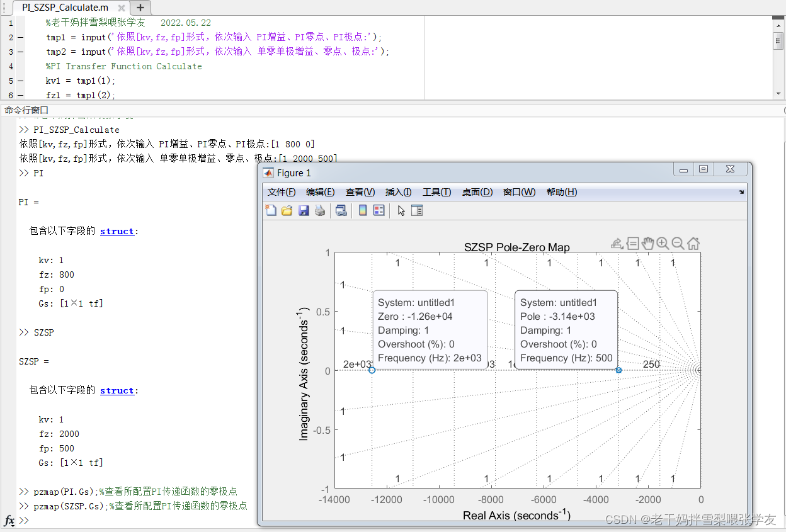
Task: Click restore view home icon
Action: (693, 244)
